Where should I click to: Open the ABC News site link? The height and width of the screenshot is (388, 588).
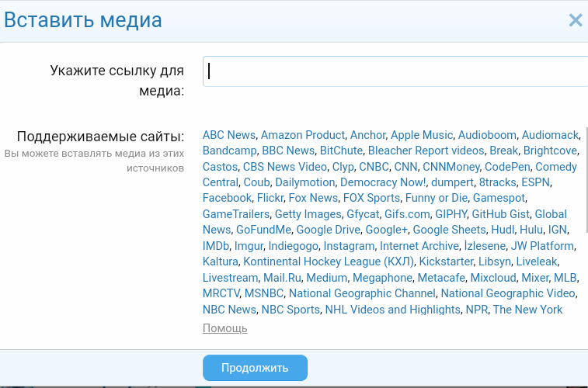point(228,135)
